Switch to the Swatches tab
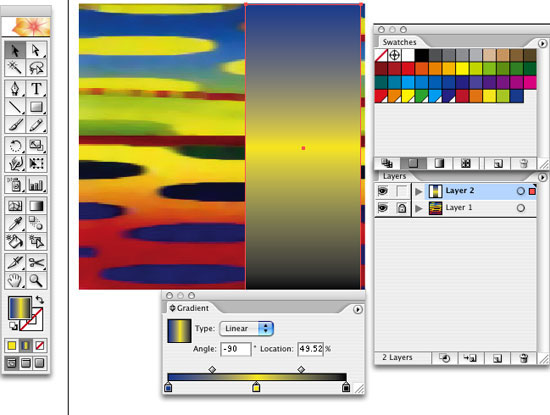The width and height of the screenshot is (550, 415). 400,42
